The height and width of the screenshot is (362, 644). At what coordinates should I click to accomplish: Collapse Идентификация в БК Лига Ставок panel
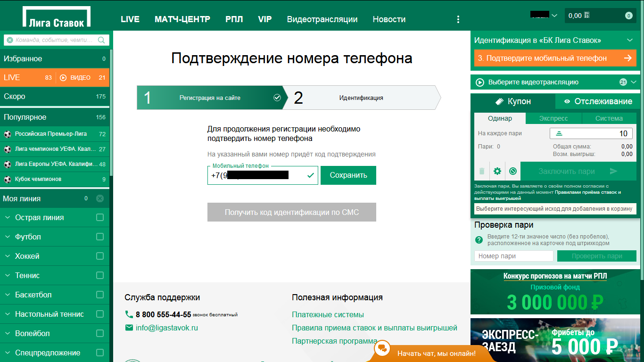pos(630,40)
